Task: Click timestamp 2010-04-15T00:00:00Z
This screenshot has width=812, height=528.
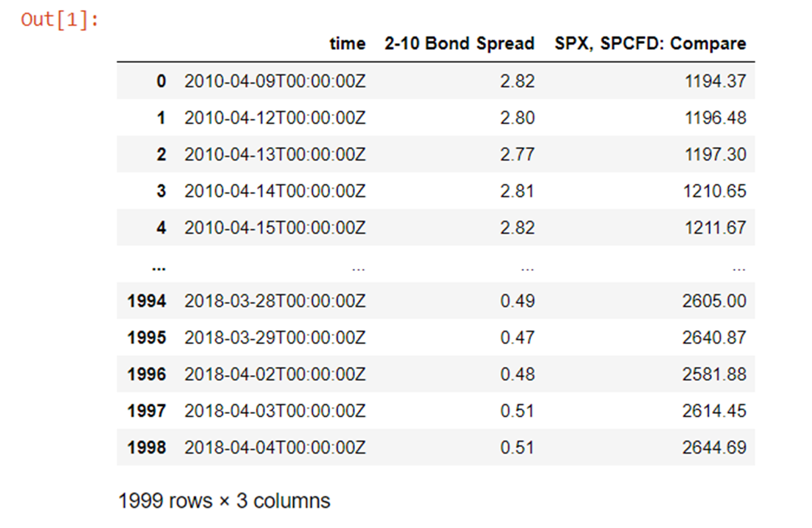Action: coord(275,227)
